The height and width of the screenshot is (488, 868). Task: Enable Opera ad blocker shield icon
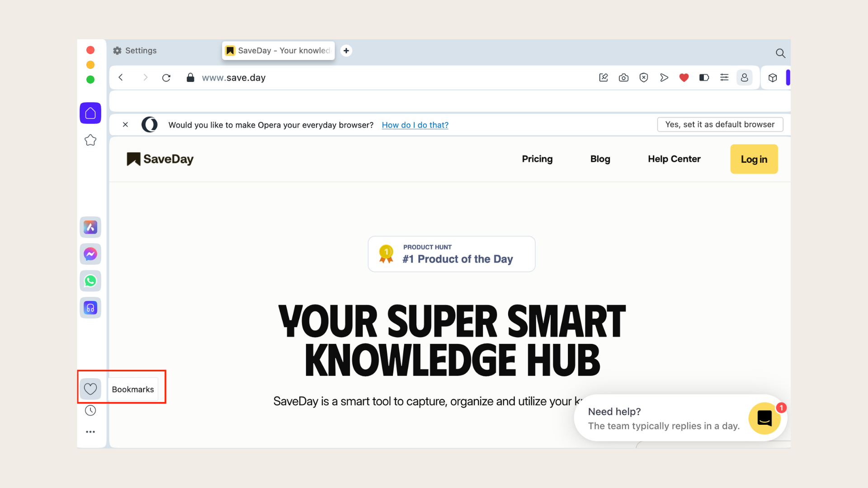pyautogui.click(x=644, y=77)
